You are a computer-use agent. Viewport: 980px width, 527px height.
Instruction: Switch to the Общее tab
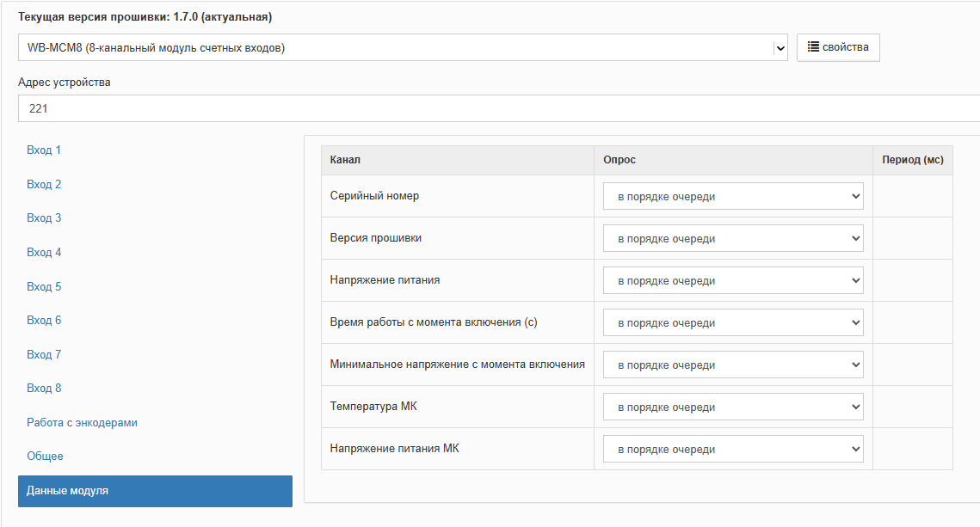(x=45, y=457)
